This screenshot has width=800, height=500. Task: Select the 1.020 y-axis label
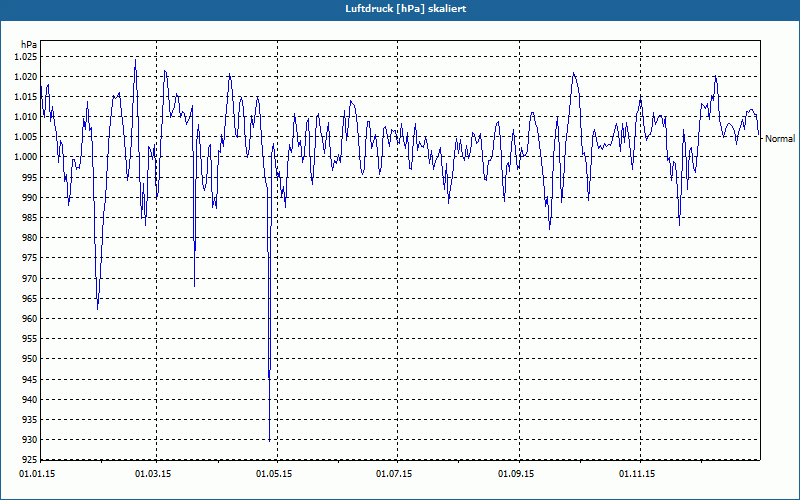pos(26,77)
